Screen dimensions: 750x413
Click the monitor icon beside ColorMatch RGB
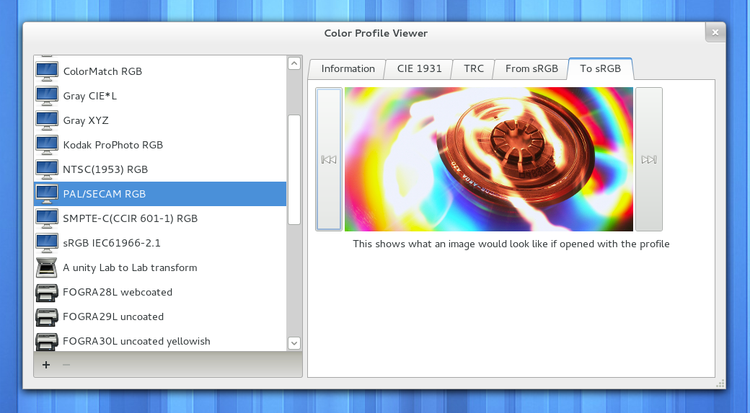coord(47,71)
